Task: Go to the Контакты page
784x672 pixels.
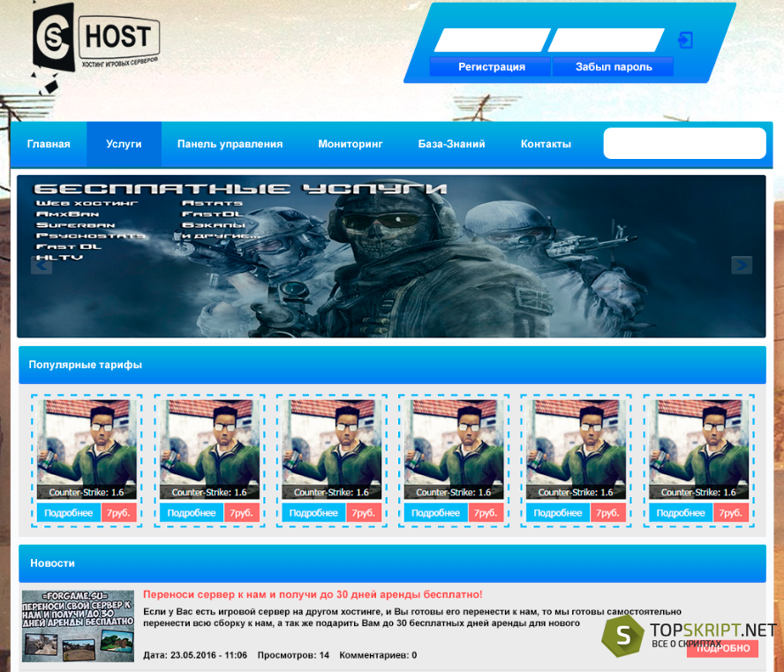Action: pyautogui.click(x=546, y=144)
